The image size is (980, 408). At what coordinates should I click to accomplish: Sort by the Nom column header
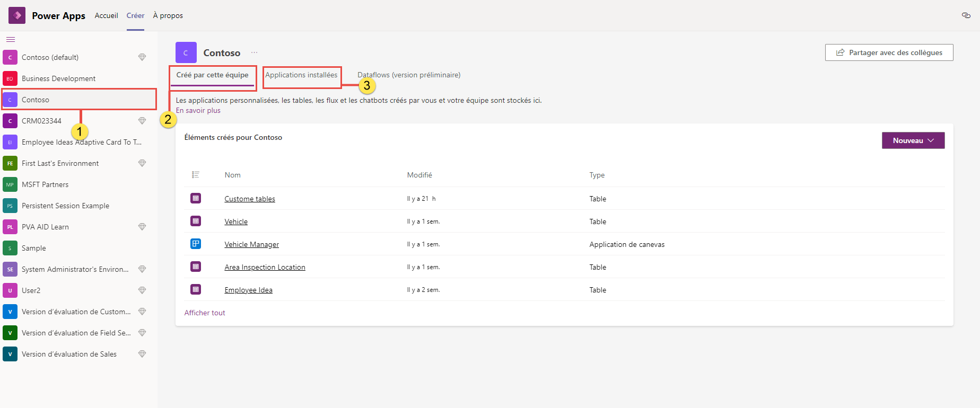coord(232,175)
